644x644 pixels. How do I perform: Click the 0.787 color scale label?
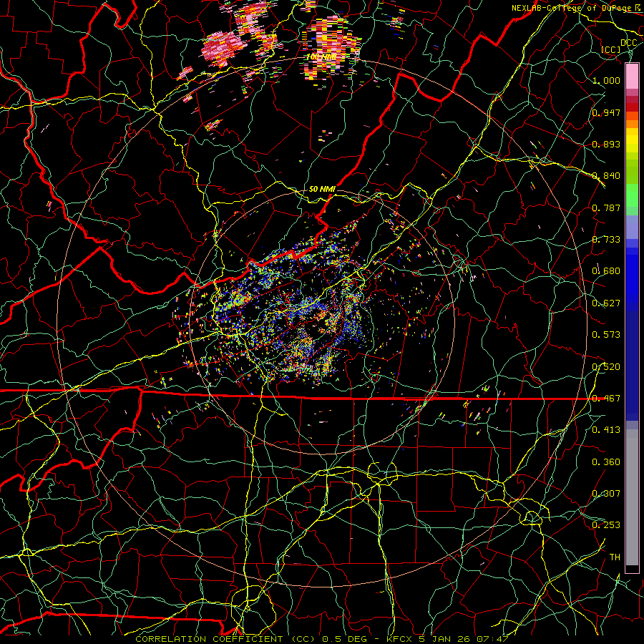[x=606, y=208]
